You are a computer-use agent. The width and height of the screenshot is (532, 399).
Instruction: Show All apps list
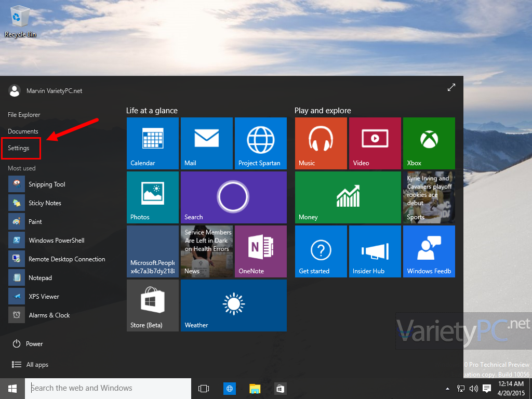click(30, 364)
